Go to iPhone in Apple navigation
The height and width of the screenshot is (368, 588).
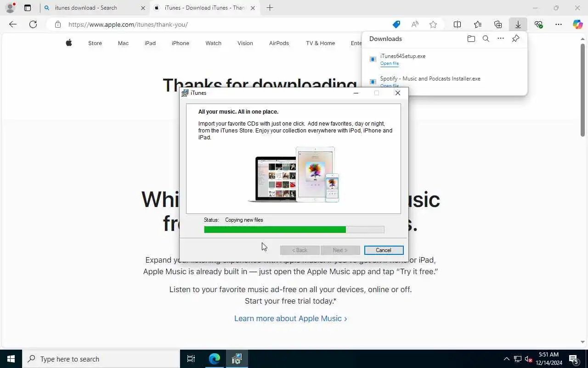pyautogui.click(x=181, y=43)
